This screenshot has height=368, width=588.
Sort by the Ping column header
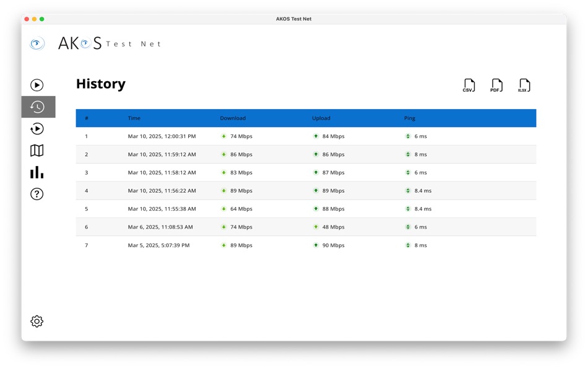coord(410,118)
